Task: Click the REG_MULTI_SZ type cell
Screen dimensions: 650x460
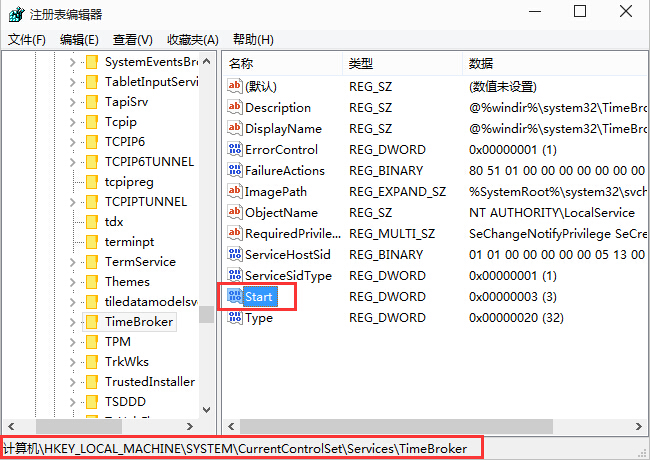Action: pos(392,234)
